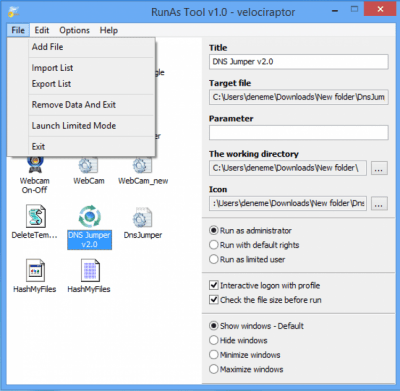This screenshot has height=391, width=400.
Task: Select the HashMyFiles blue grid document icon
Action: (90, 271)
